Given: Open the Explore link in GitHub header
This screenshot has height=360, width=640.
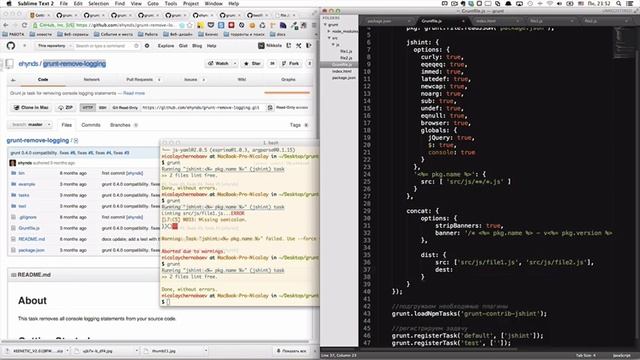Looking at the screenshot, I should point(166,46).
